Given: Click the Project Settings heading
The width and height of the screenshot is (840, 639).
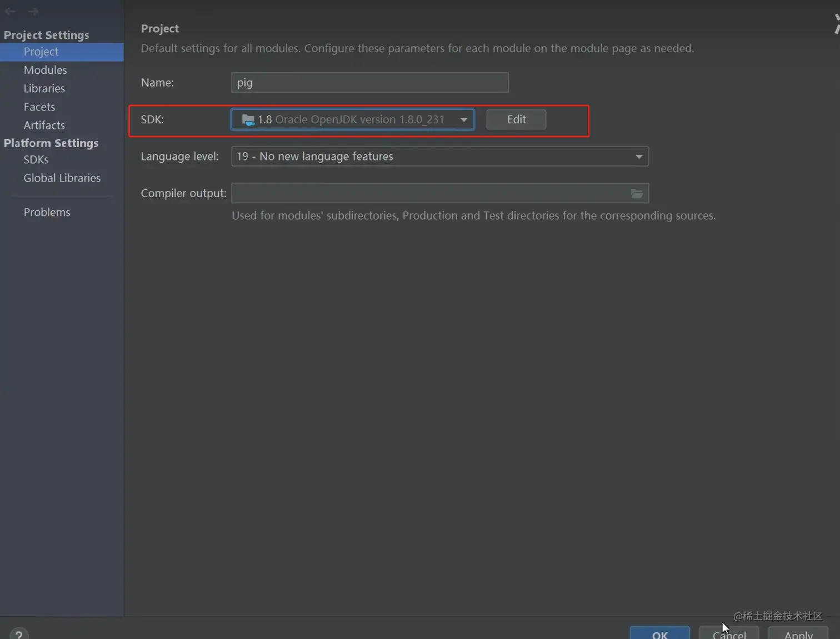Looking at the screenshot, I should tap(46, 35).
